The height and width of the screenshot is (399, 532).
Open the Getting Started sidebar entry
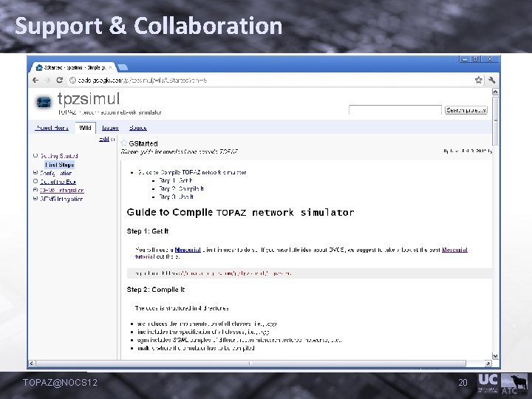coord(59,156)
